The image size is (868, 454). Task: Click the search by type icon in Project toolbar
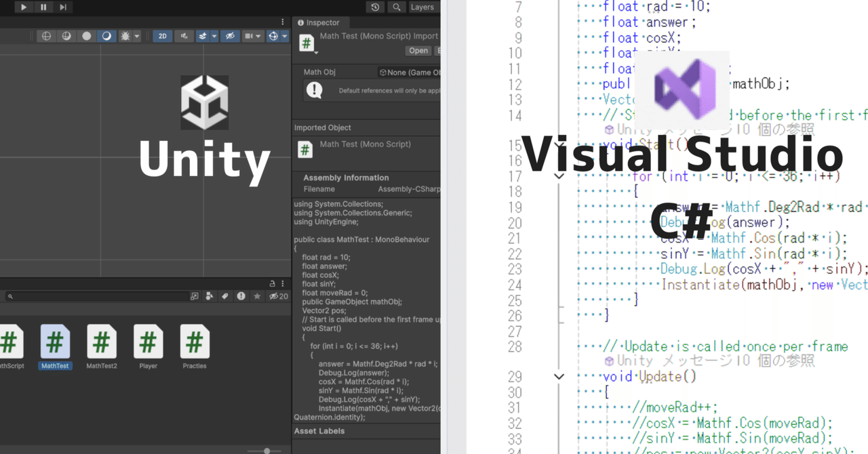pos(210,296)
